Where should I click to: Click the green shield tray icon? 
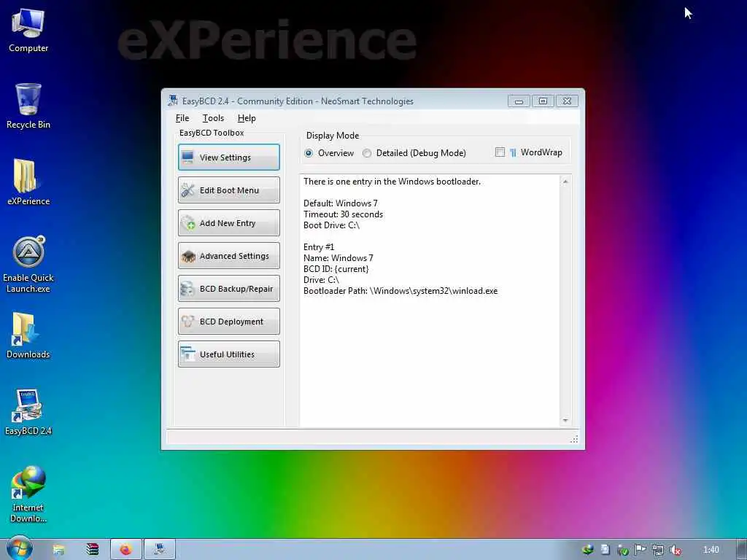coord(623,550)
